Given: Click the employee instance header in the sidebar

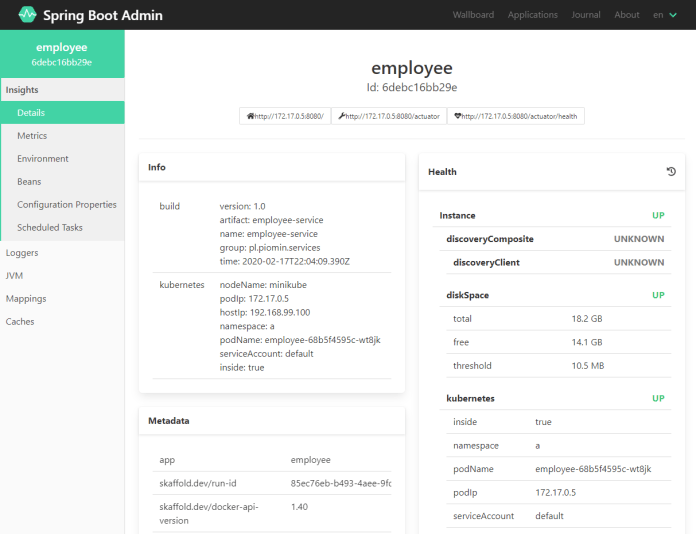Looking at the screenshot, I should 62,54.
